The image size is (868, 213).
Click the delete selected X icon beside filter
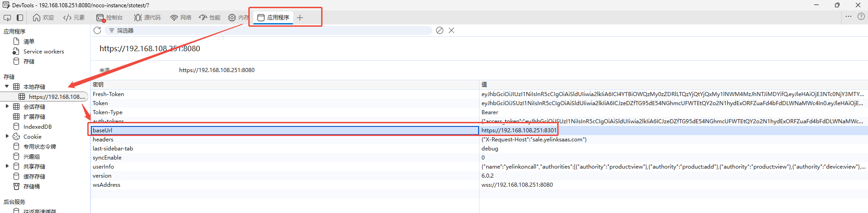[x=451, y=30]
